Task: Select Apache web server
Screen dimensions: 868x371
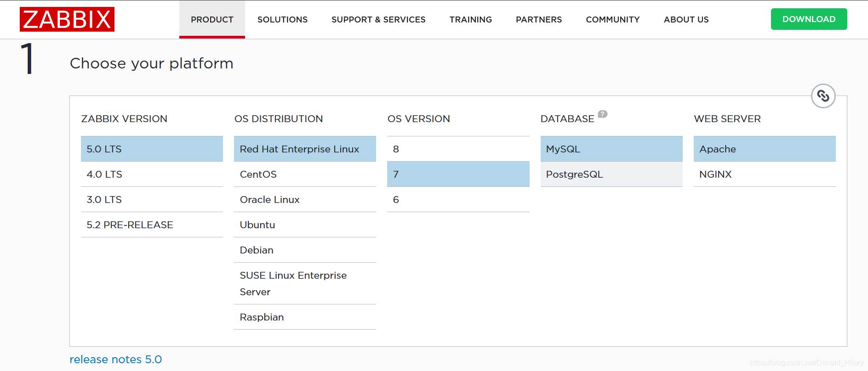Action: click(765, 149)
